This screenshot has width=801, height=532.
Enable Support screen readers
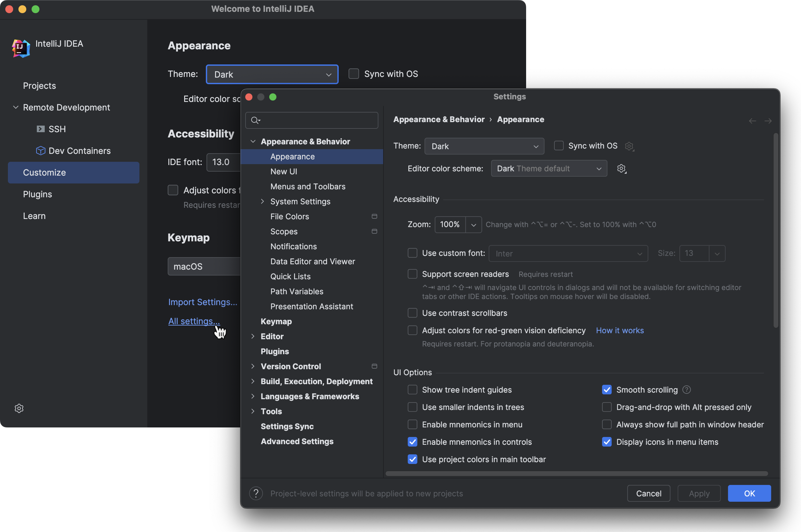pos(412,274)
